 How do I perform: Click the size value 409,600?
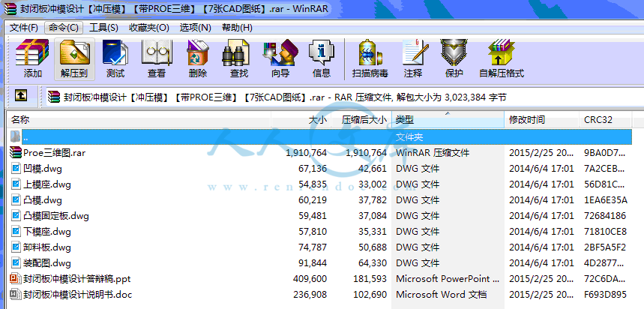[x=310, y=279]
